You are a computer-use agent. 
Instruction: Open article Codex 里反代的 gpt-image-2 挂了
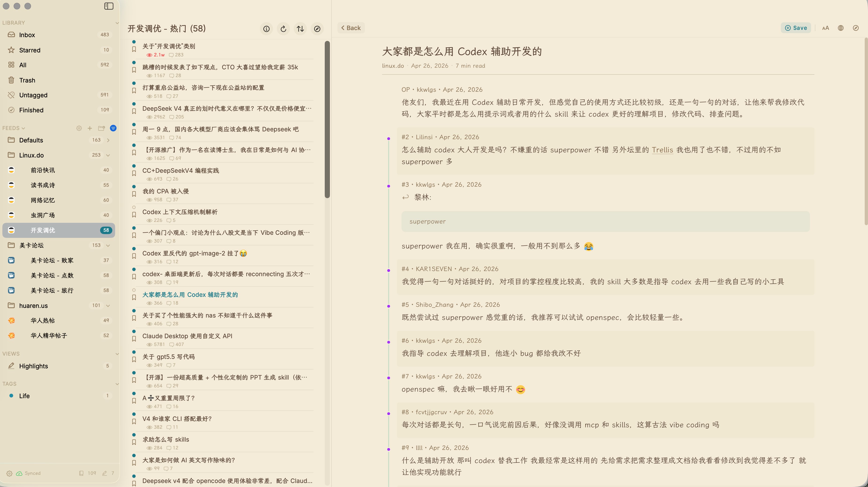(x=194, y=253)
